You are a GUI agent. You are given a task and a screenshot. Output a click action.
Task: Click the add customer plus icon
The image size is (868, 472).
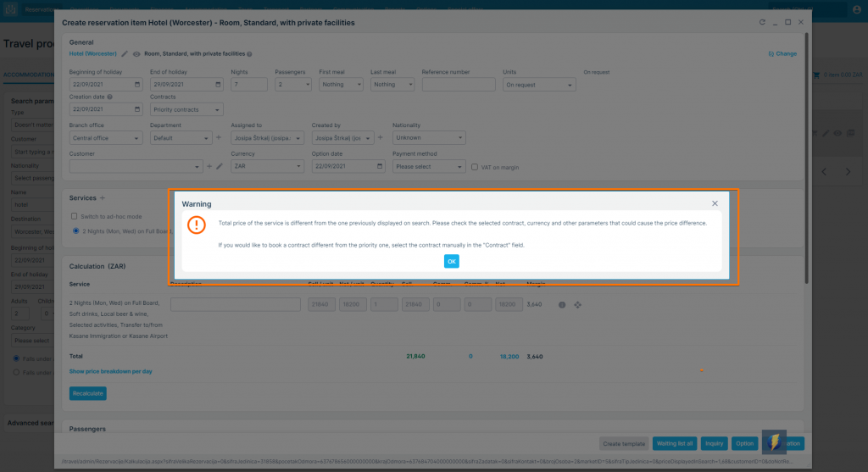[x=209, y=167]
